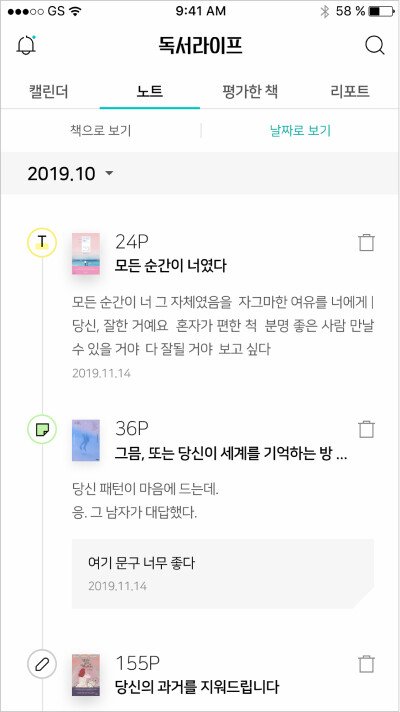
Task: Tap the blue 그믐 book cover thumbnail
Action: point(86,440)
